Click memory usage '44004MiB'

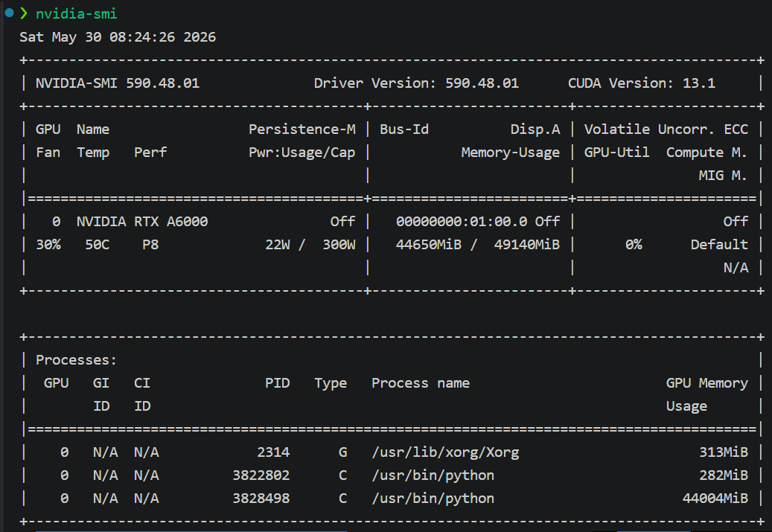715,499
